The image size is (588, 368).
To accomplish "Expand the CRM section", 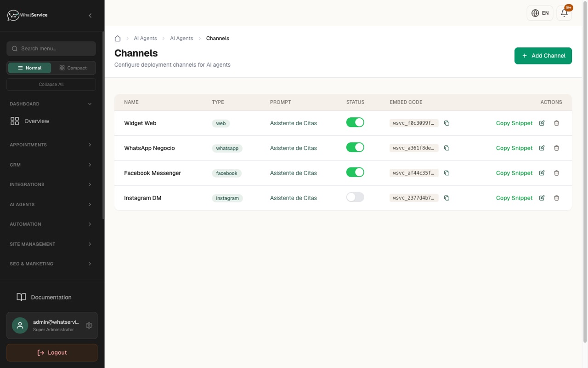I will (x=51, y=165).
